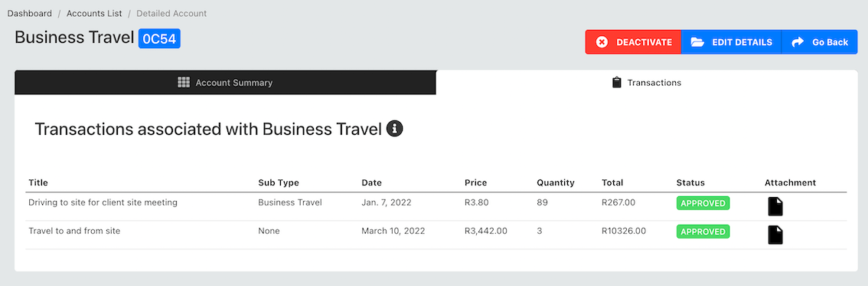
Task: Navigate to Dashboard breadcrumb link
Action: [x=30, y=13]
